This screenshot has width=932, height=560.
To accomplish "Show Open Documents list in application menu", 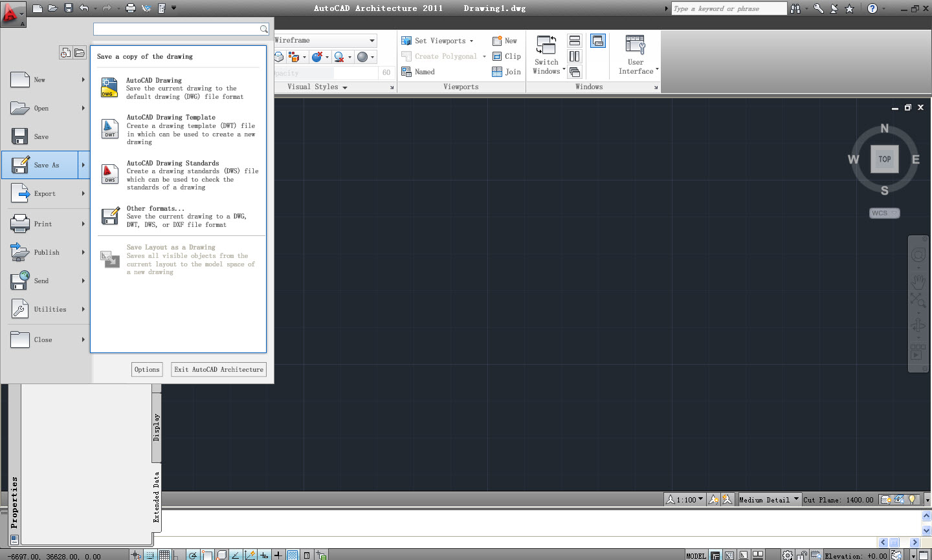I will [80, 53].
